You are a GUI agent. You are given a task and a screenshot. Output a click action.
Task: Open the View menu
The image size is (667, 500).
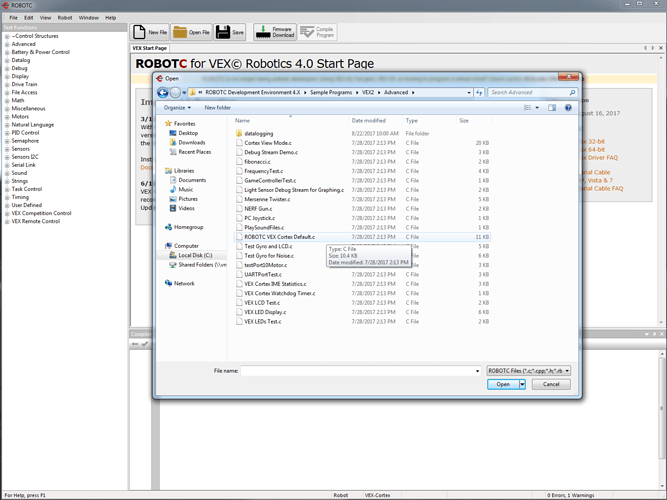[x=45, y=18]
